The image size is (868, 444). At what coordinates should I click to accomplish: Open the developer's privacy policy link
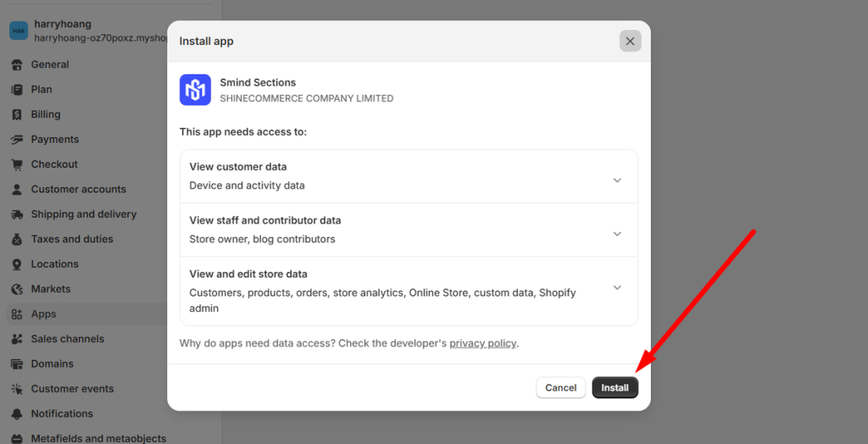(482, 343)
